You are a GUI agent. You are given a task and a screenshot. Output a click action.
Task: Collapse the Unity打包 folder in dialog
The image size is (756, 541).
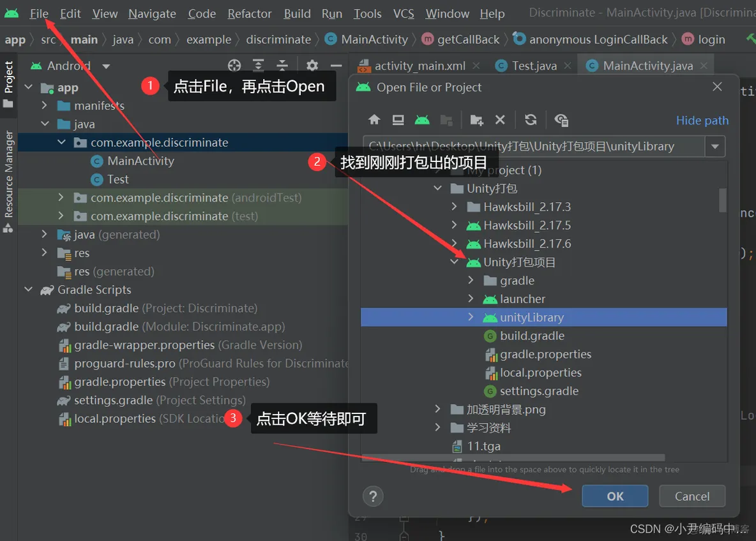[x=438, y=188]
